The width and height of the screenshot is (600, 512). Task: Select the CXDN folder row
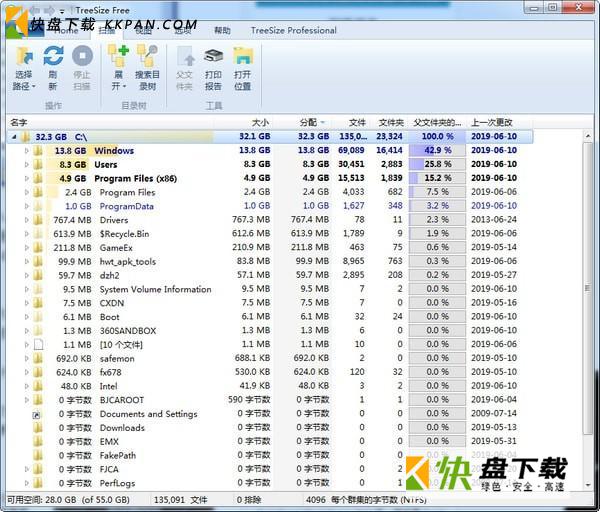(x=272, y=303)
